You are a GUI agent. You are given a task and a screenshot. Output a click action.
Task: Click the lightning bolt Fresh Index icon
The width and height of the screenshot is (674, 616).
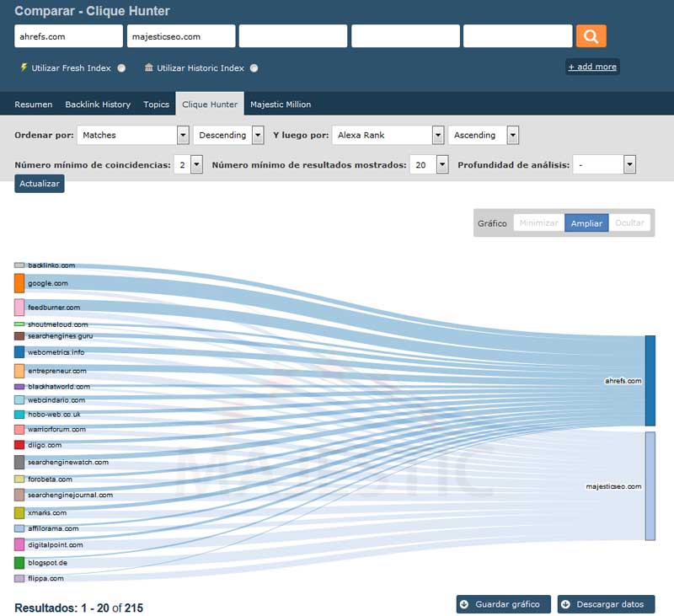(x=24, y=67)
